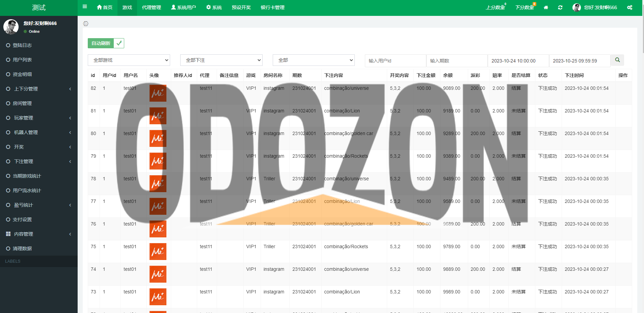The image size is (644, 313).
Task: Click the 自动刷新 button
Action: point(101,43)
